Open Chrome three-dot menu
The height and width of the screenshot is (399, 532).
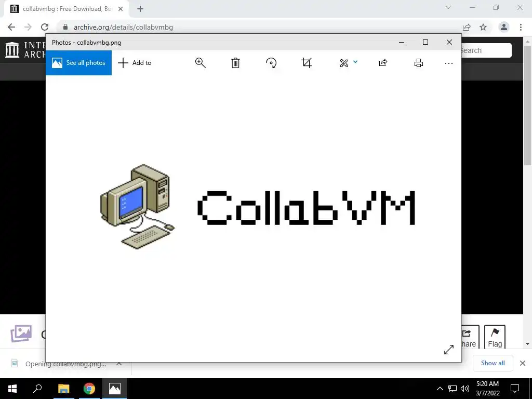521,27
